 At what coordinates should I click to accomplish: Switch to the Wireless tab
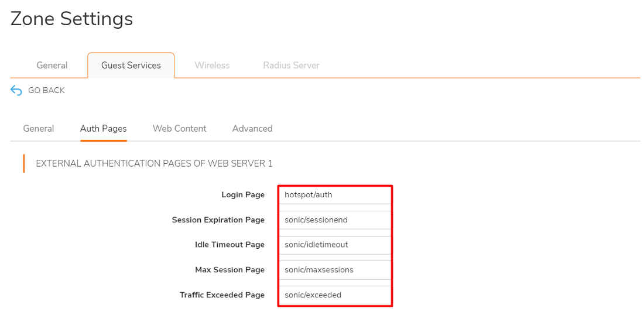click(x=212, y=66)
